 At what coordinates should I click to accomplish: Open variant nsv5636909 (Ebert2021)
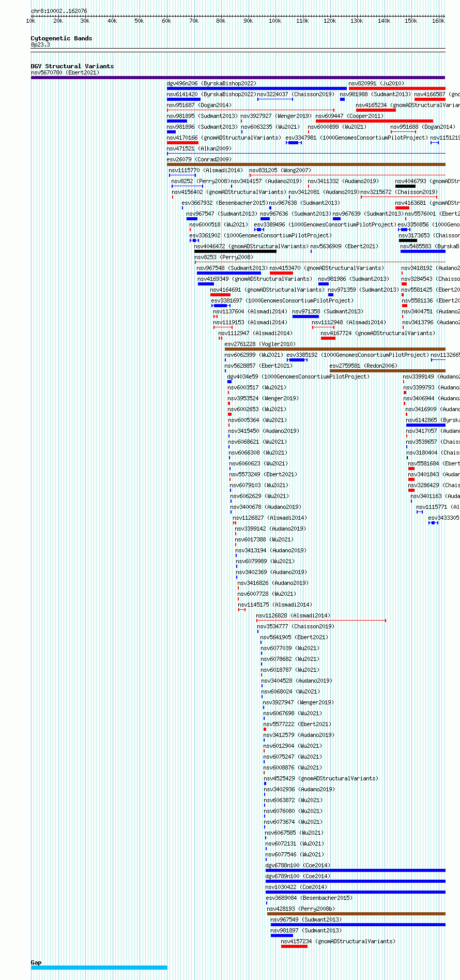point(344,246)
